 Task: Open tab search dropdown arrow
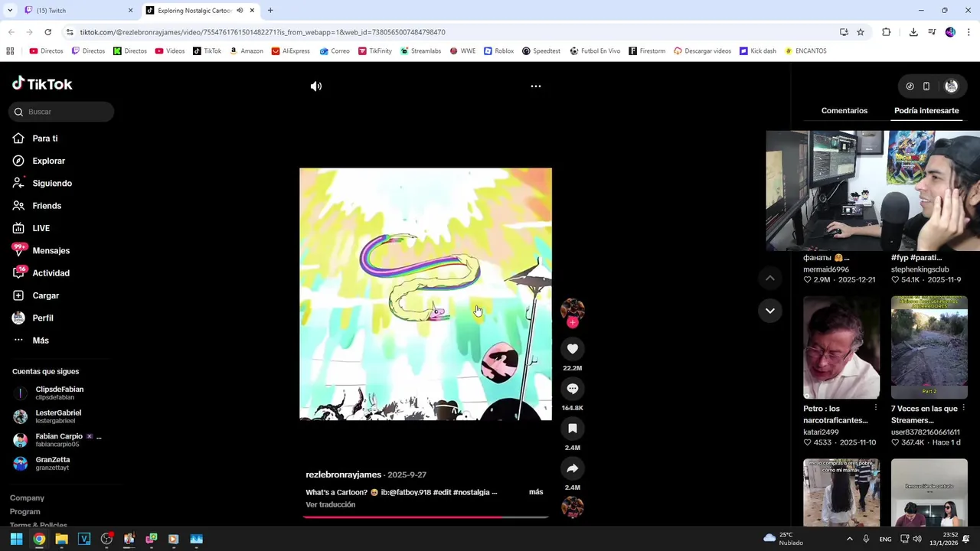tap(10, 11)
